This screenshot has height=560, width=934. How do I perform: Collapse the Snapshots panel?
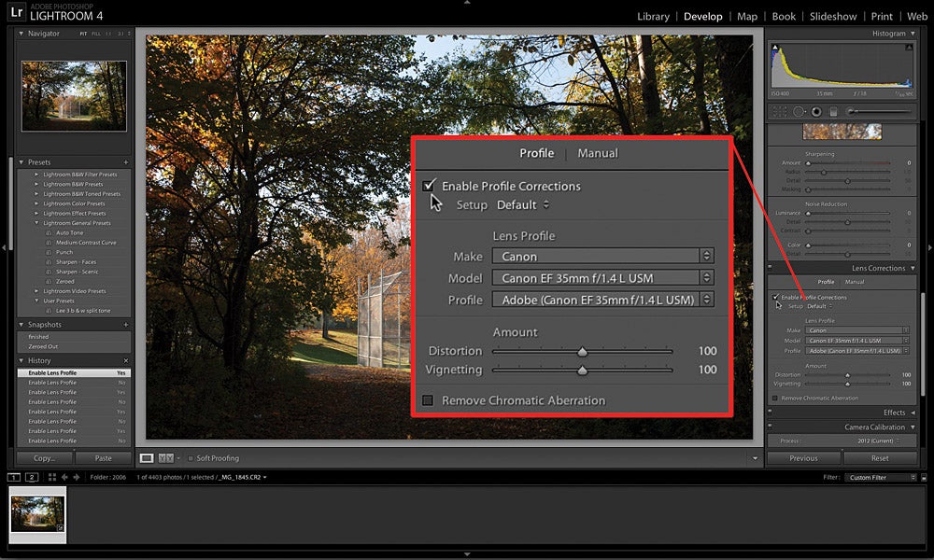tap(21, 325)
